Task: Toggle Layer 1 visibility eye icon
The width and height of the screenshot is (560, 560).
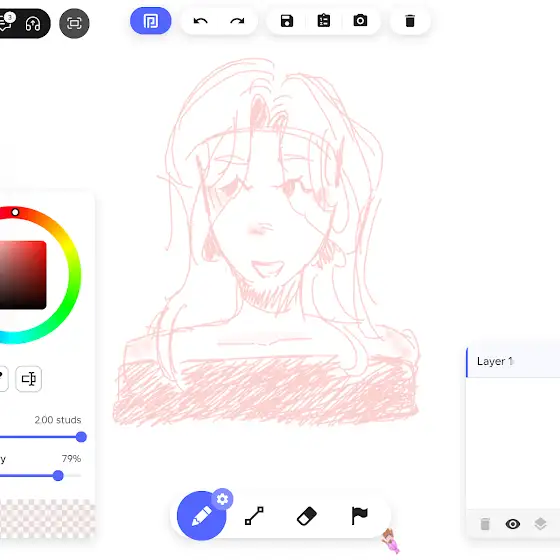Action: tap(513, 524)
